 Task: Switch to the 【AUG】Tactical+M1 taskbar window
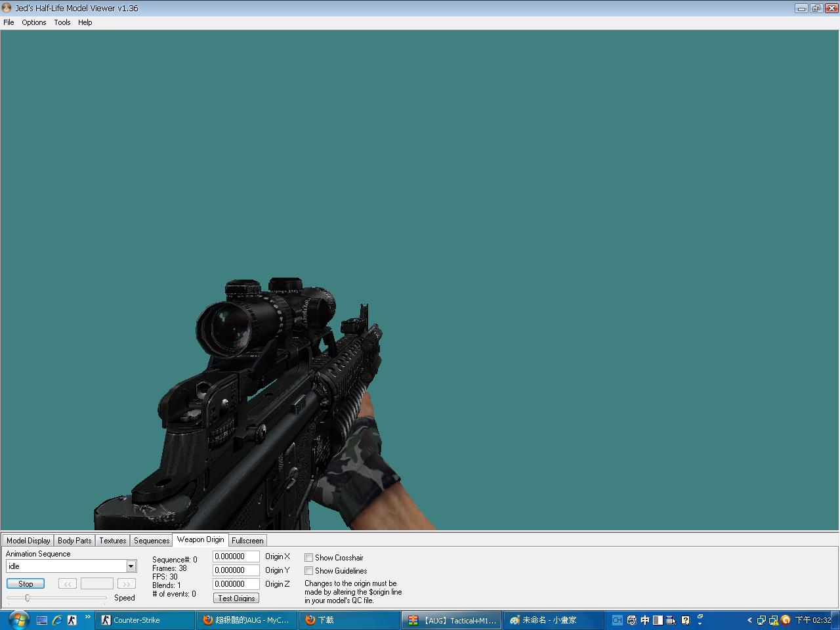click(x=451, y=620)
